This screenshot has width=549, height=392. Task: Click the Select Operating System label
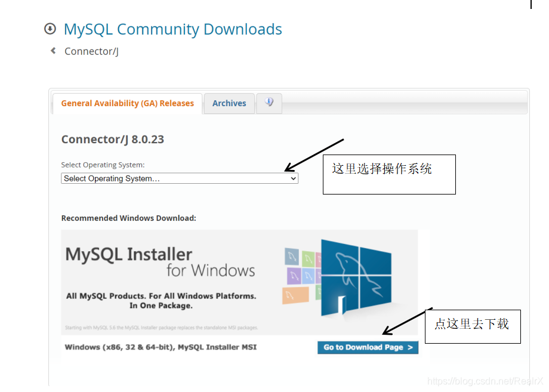103,165
